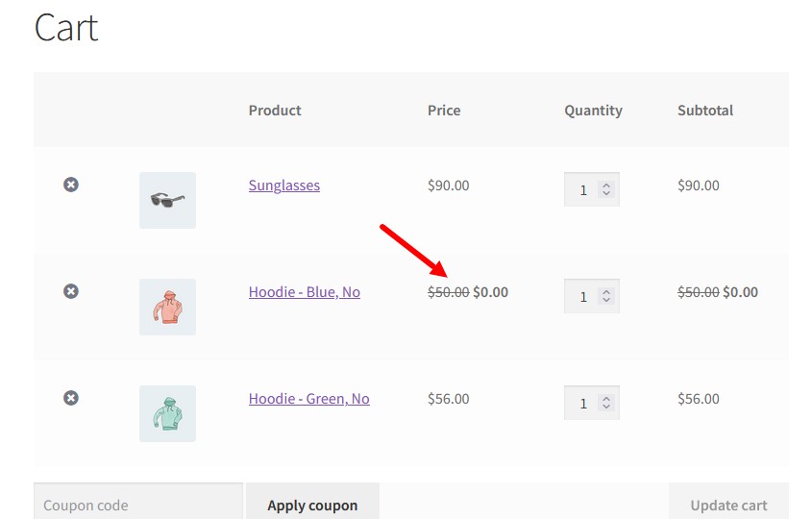Open the green hoodie product thumbnail
Screen dimensions: 812x519
point(168,414)
